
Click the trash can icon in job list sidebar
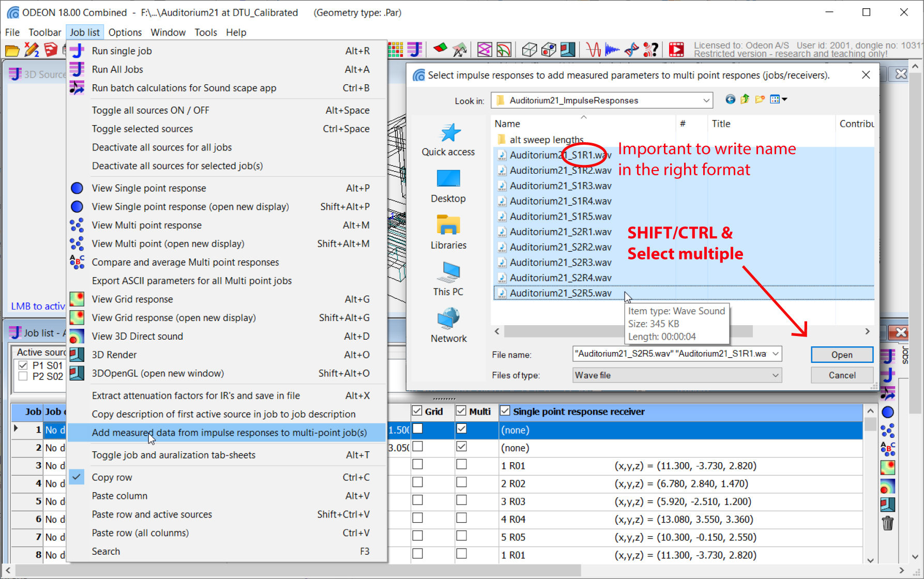888,523
